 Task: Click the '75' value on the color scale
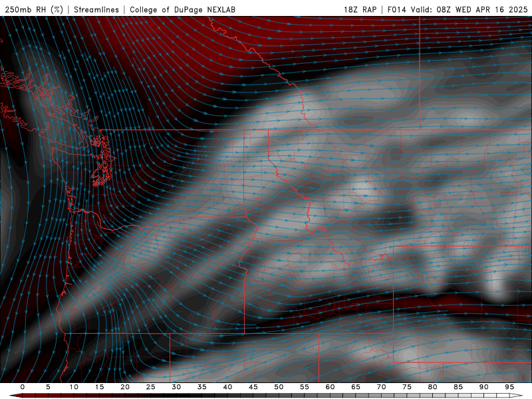click(407, 387)
